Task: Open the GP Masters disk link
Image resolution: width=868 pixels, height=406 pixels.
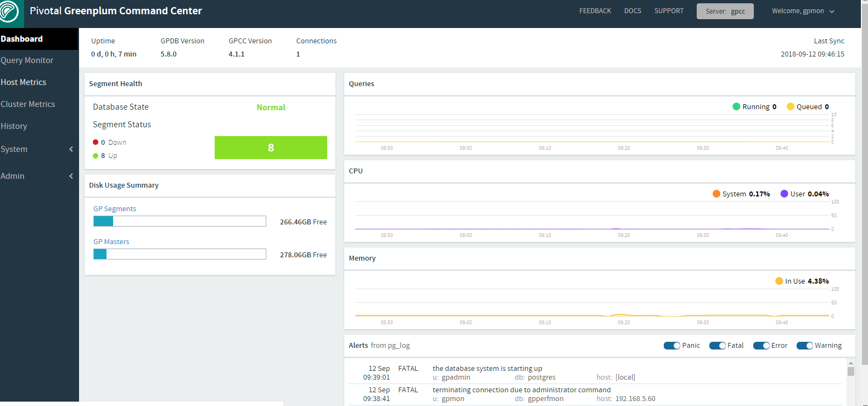Action: pos(111,242)
